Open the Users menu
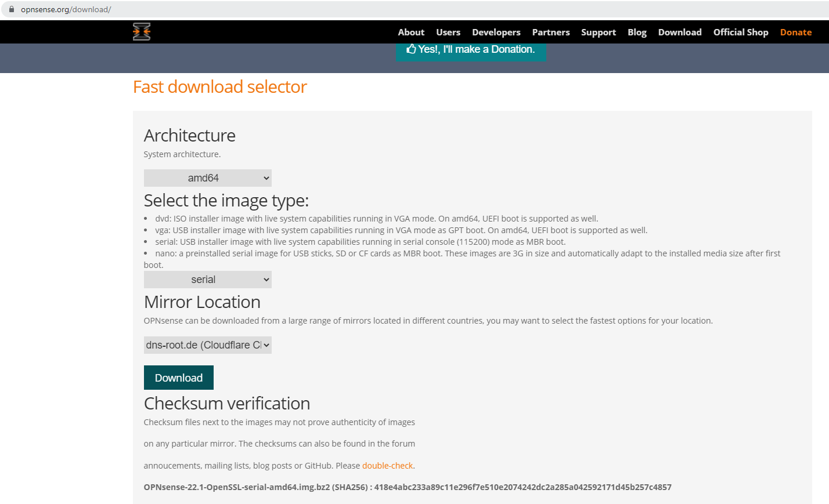 click(448, 32)
